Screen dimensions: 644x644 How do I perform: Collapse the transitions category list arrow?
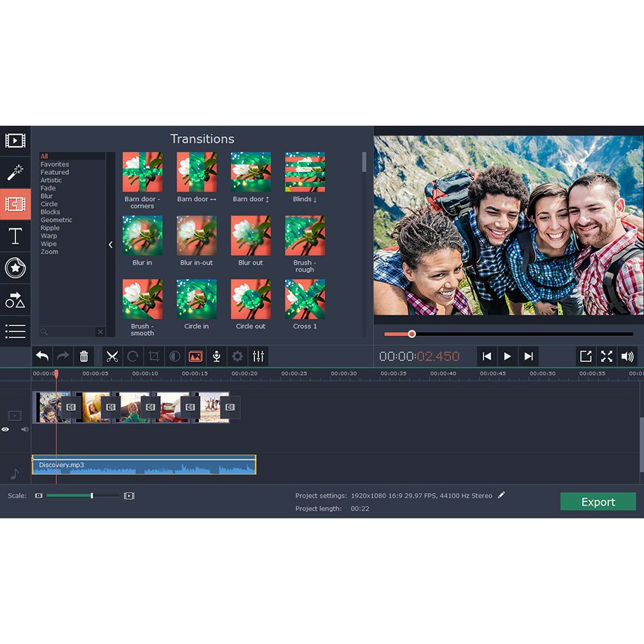(110, 244)
